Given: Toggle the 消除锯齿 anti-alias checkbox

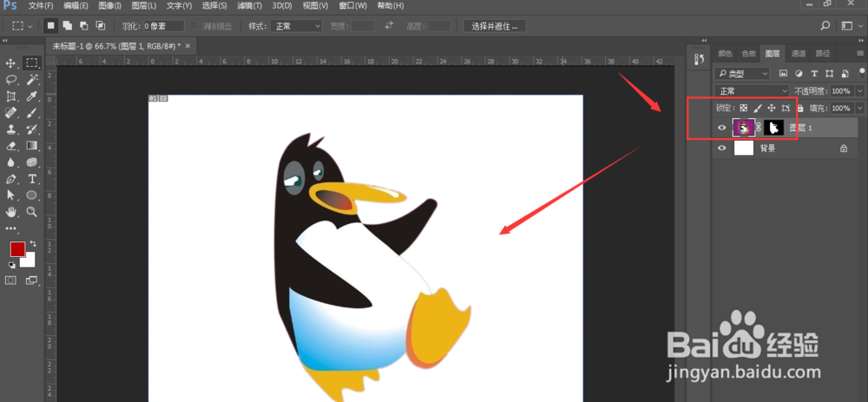Looking at the screenshot, I should pos(194,25).
